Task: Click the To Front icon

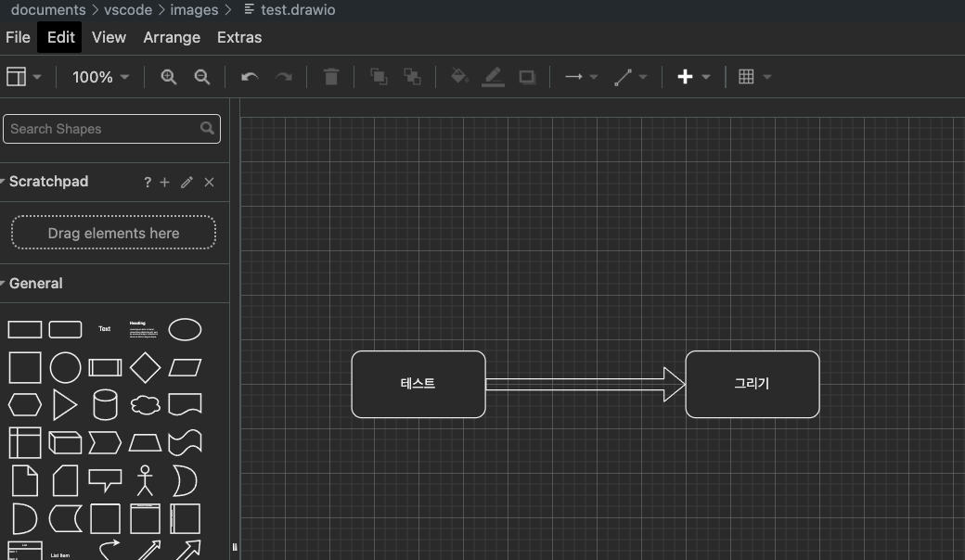Action: coord(378,77)
